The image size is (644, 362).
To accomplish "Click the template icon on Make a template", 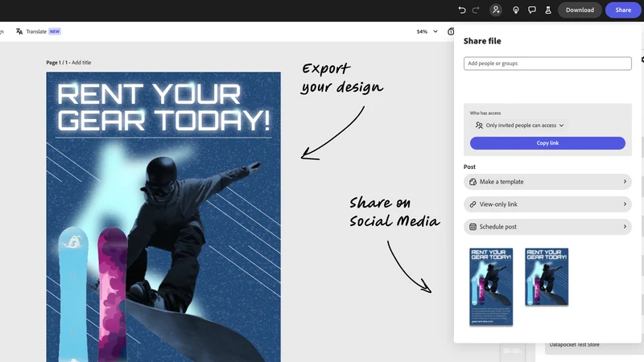I will point(473,182).
